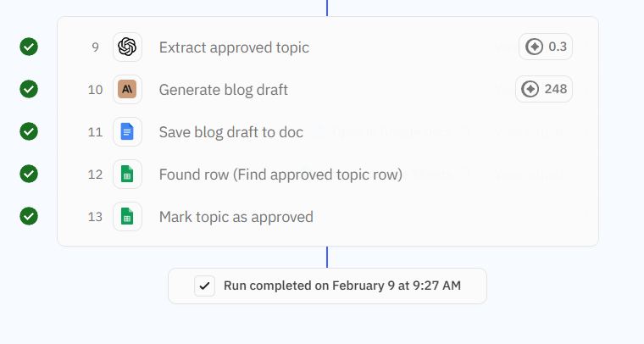The image size is (644, 344).
Task: Click green success check beside step 13
Action: 29,216
